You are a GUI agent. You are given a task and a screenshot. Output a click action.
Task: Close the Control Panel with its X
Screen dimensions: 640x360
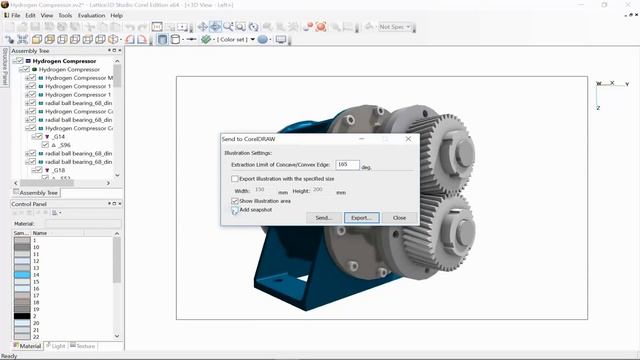tap(120, 203)
